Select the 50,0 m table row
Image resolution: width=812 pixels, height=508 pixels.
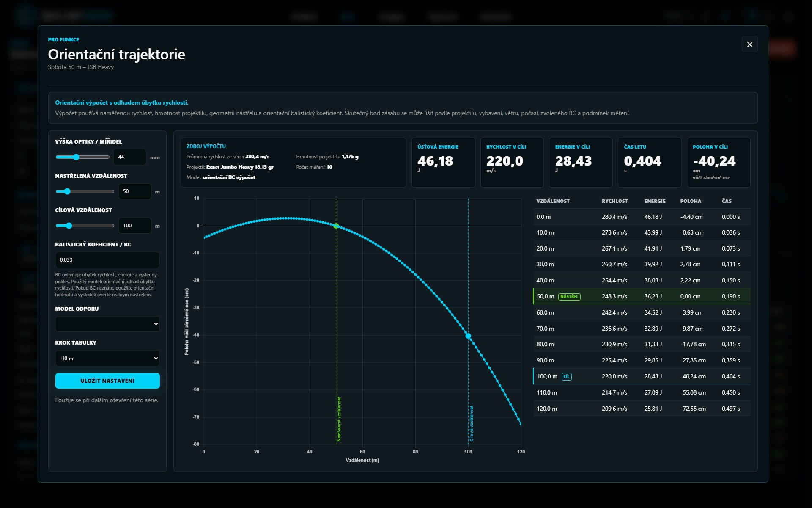tap(642, 296)
